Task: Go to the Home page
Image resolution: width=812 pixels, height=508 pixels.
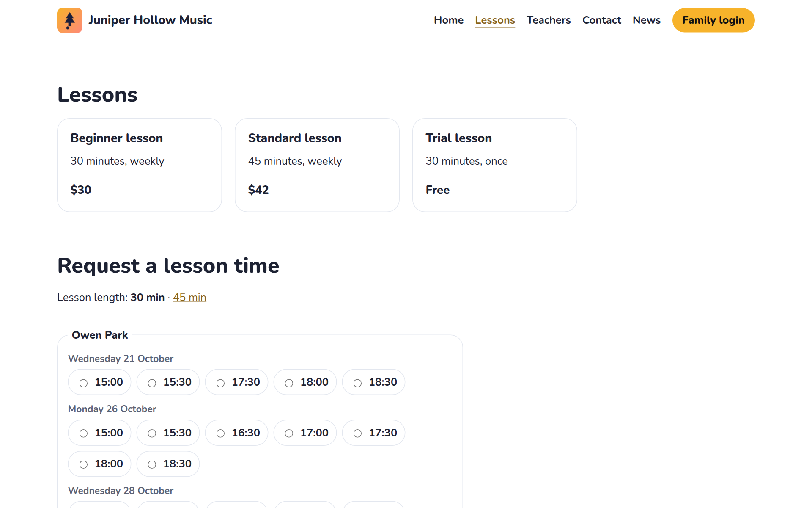Action: 448,20
